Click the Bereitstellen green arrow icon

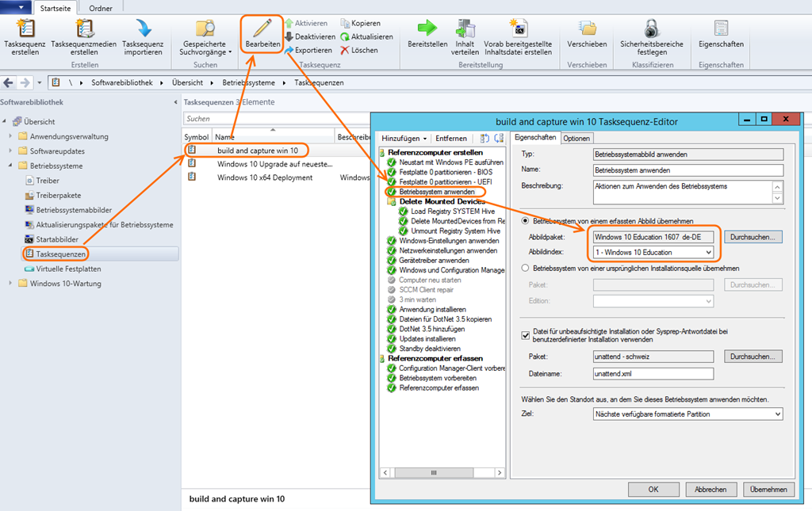tap(427, 29)
